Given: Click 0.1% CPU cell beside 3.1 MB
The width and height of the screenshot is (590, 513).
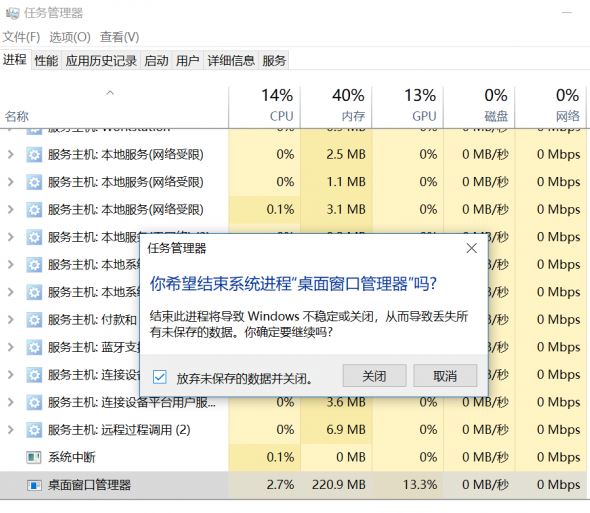Looking at the screenshot, I should 264,210.
